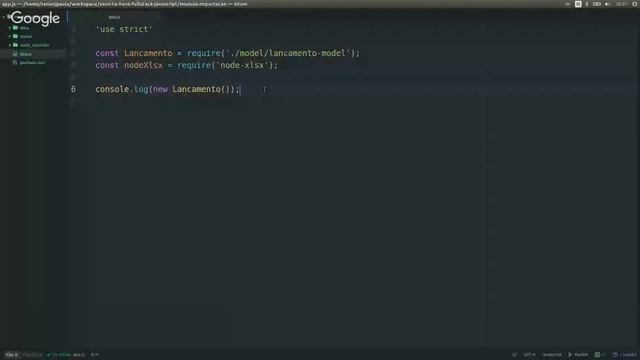Viewport: 640px width, 360px height.
Task: Open the Bluetooth indicator in top bar
Action: (x=587, y=4)
